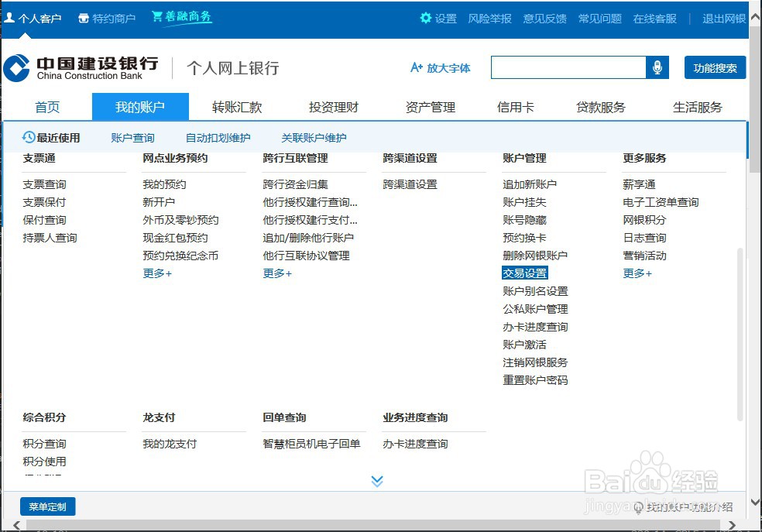
Task: Open the highlighted 交易设置 link
Action: pos(524,273)
